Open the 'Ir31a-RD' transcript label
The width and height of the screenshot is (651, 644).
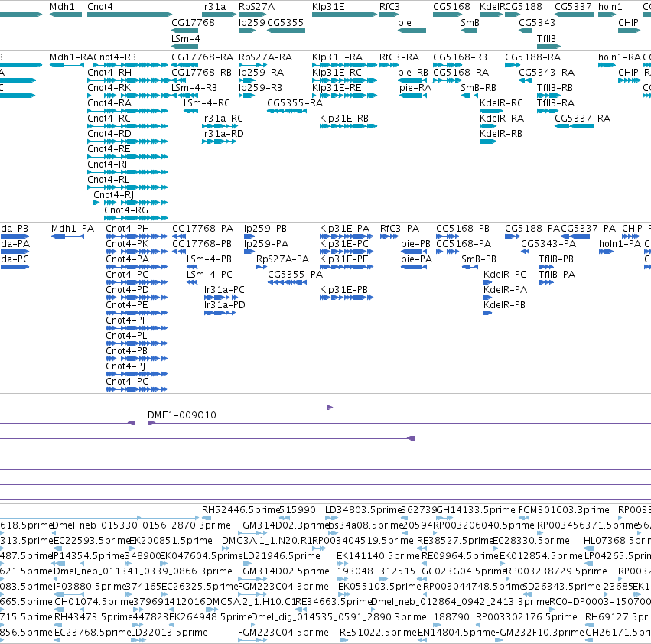pos(223,134)
